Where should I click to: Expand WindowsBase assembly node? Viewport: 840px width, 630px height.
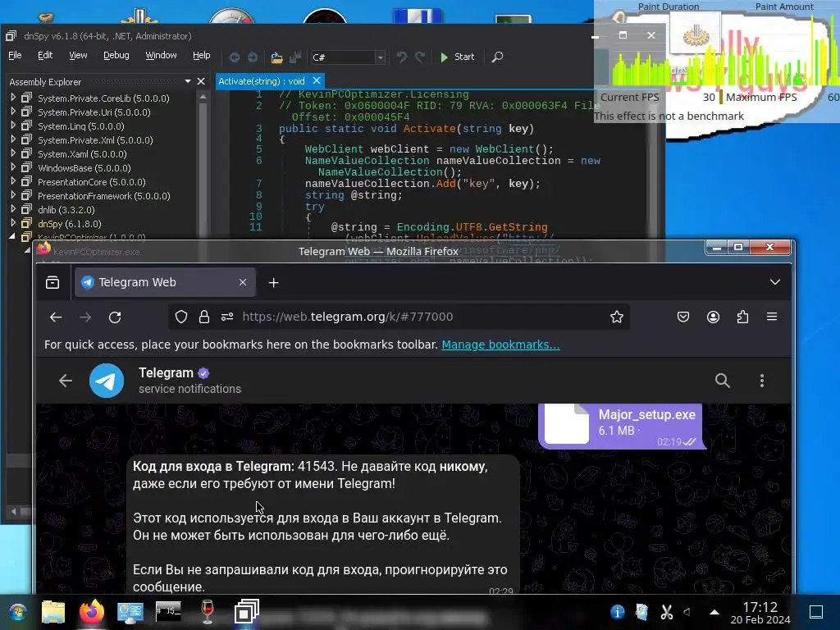click(x=13, y=167)
